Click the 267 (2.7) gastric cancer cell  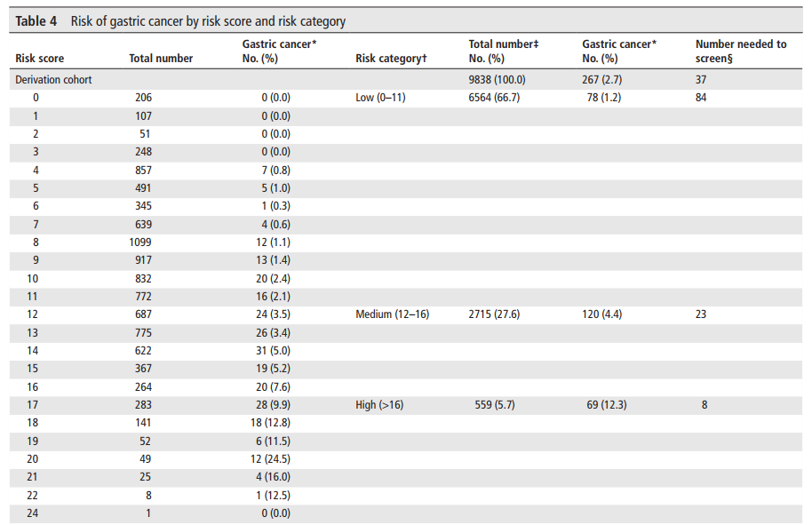click(601, 80)
